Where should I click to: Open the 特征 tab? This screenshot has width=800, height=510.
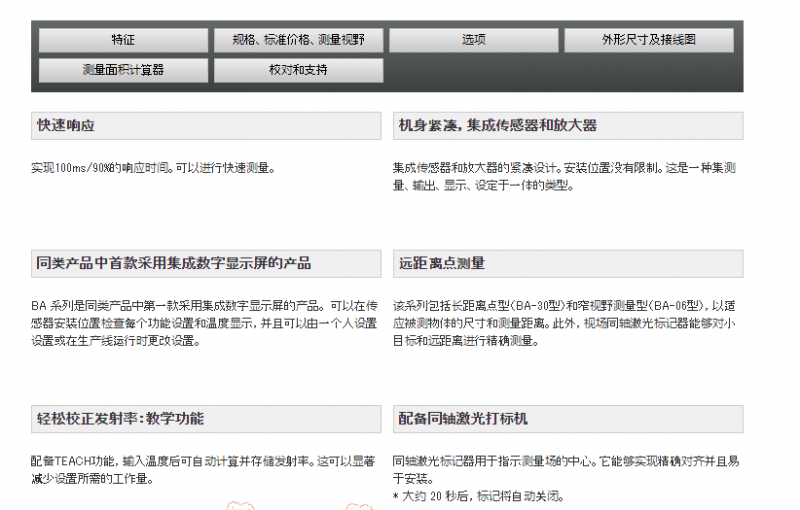(123, 40)
